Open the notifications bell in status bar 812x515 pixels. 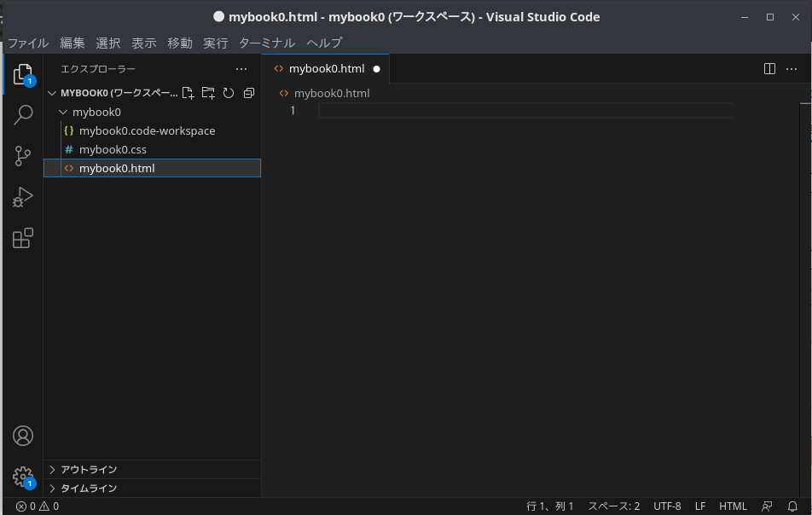tap(792, 506)
